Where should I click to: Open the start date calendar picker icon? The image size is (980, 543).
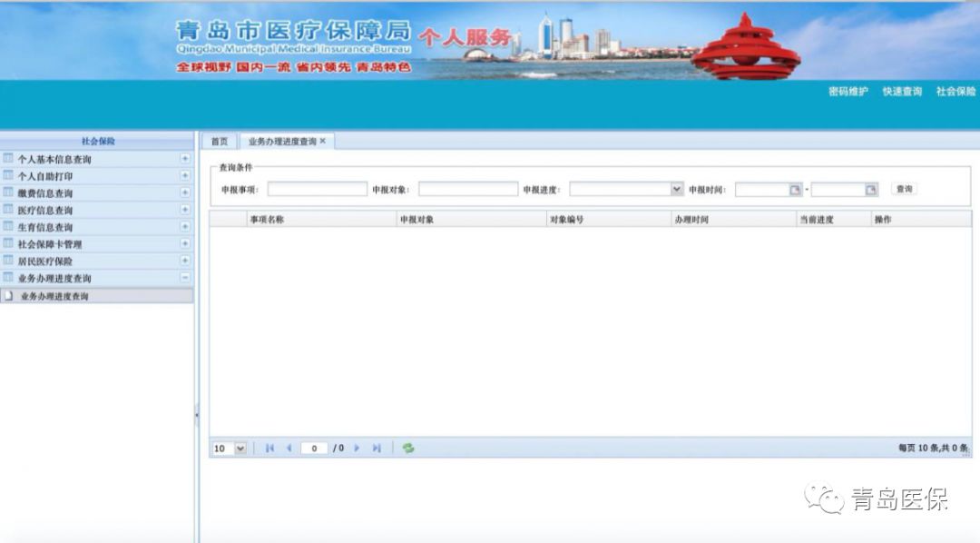[795, 190]
